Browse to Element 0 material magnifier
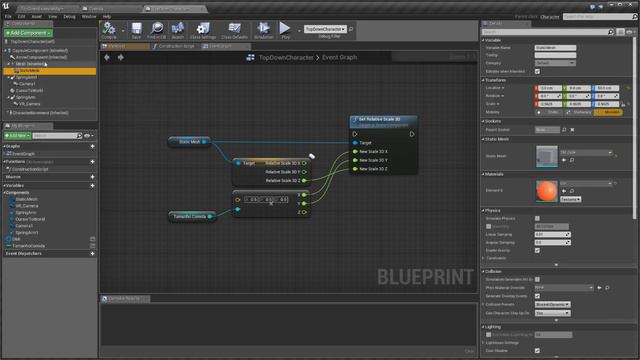Image resolution: width=640 pixels, height=360 pixels. point(572,191)
